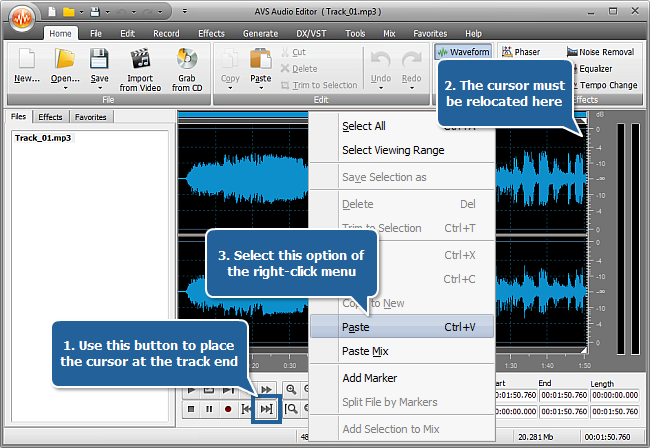Click the New file icon in quick access toolbar
Viewport: 650px width, 448px height.
[x=52, y=12]
